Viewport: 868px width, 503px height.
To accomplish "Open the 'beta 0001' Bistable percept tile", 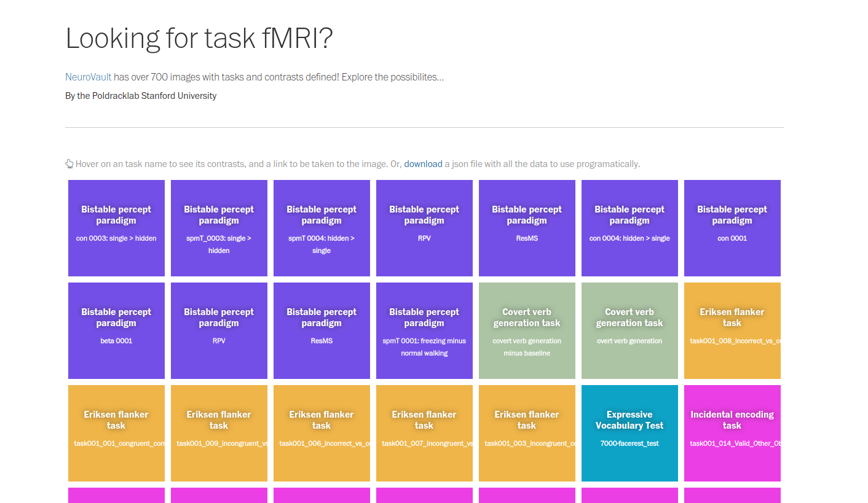I will pyautogui.click(x=116, y=330).
